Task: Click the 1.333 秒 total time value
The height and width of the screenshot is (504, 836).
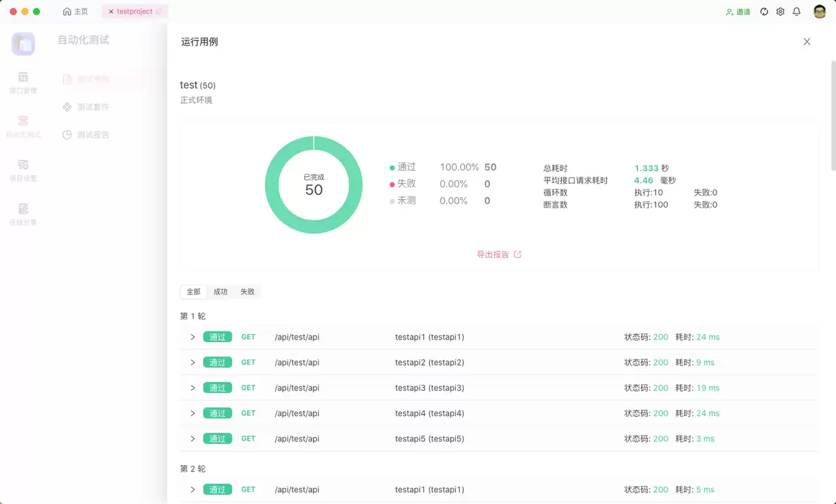Action: 651,168
